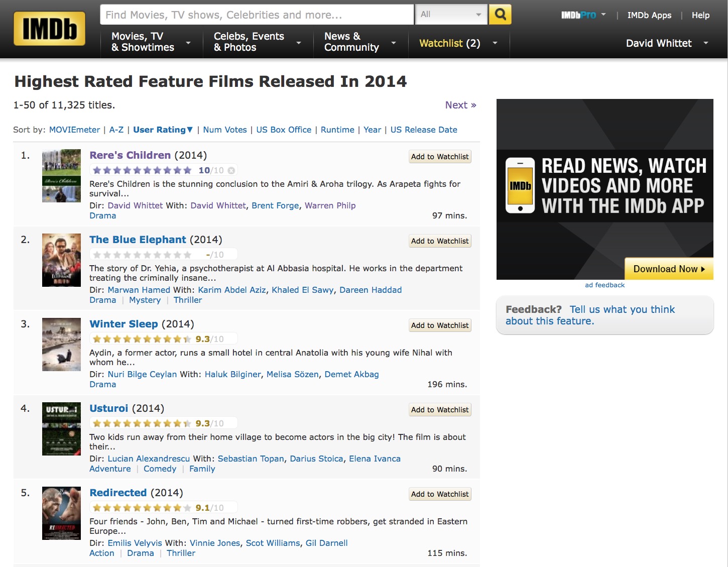728x567 pixels.
Task: Sort by Runtime
Action: coord(337,130)
